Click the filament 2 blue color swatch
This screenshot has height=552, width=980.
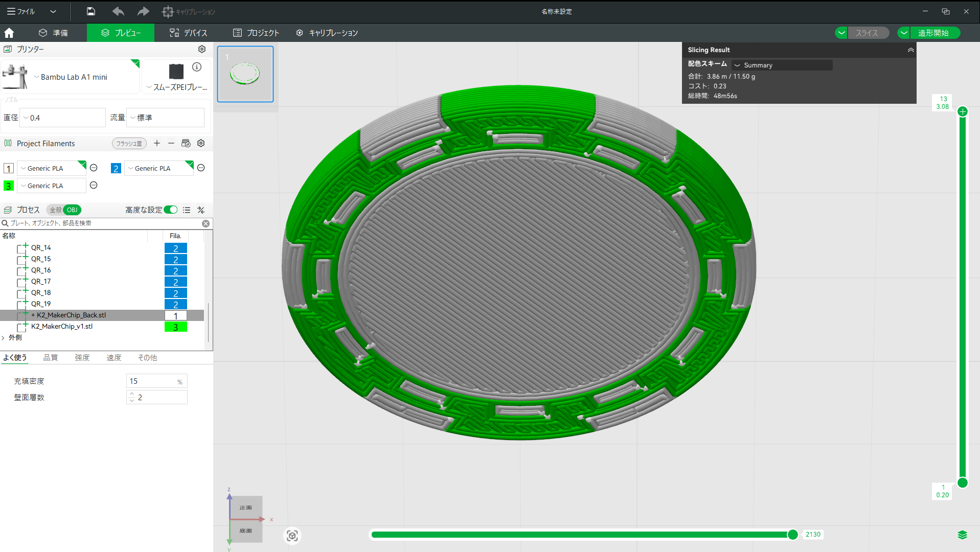coord(116,168)
